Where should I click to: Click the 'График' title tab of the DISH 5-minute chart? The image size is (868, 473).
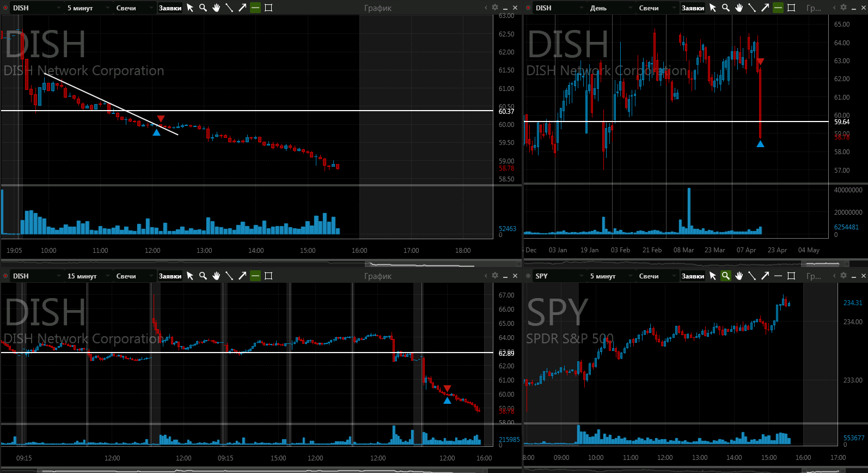(x=378, y=8)
